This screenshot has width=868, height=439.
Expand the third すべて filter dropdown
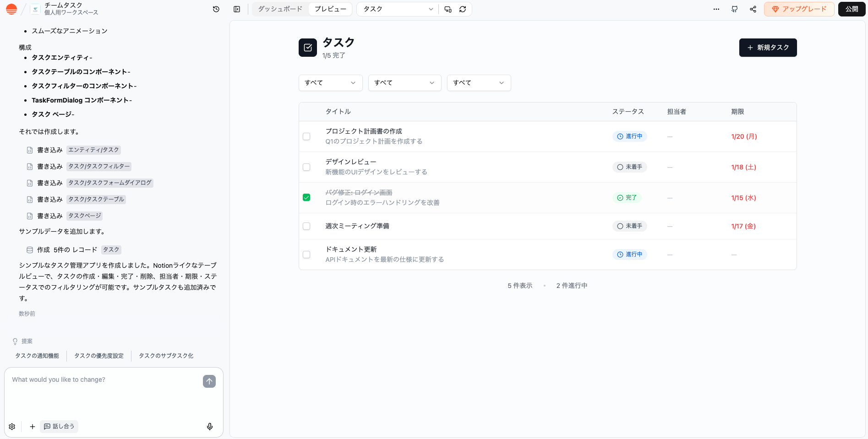tap(479, 83)
